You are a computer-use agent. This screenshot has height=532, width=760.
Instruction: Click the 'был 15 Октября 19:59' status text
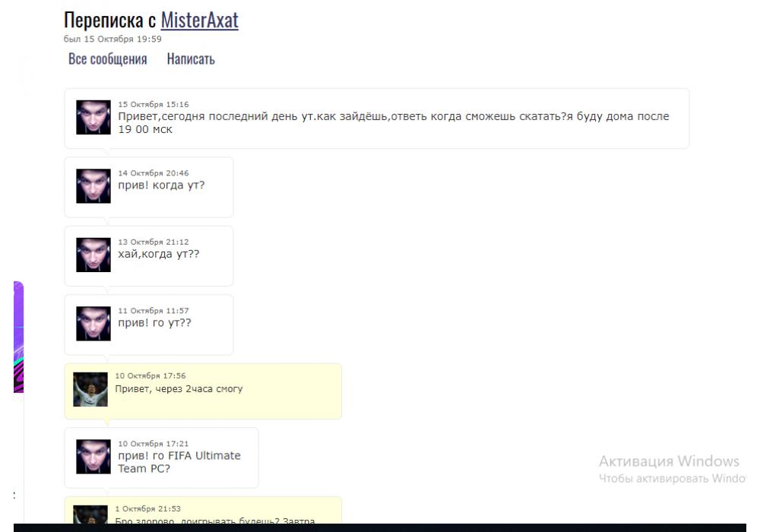[x=112, y=40]
